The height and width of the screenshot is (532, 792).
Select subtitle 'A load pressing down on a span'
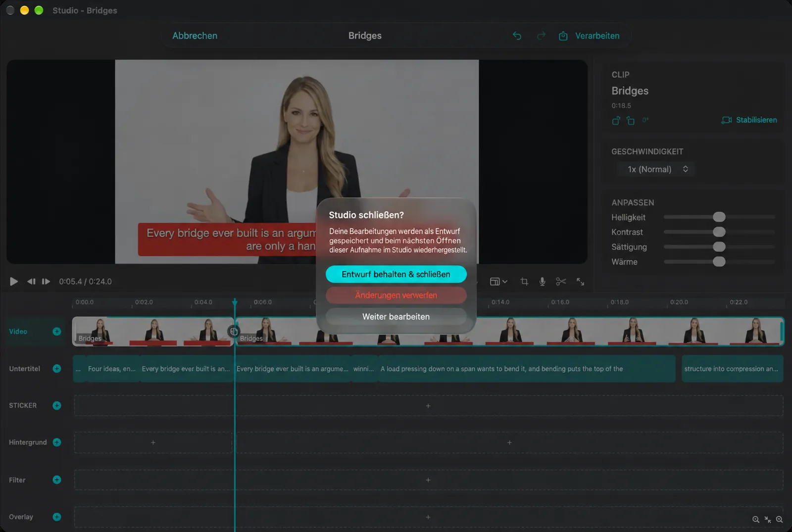tap(527, 369)
